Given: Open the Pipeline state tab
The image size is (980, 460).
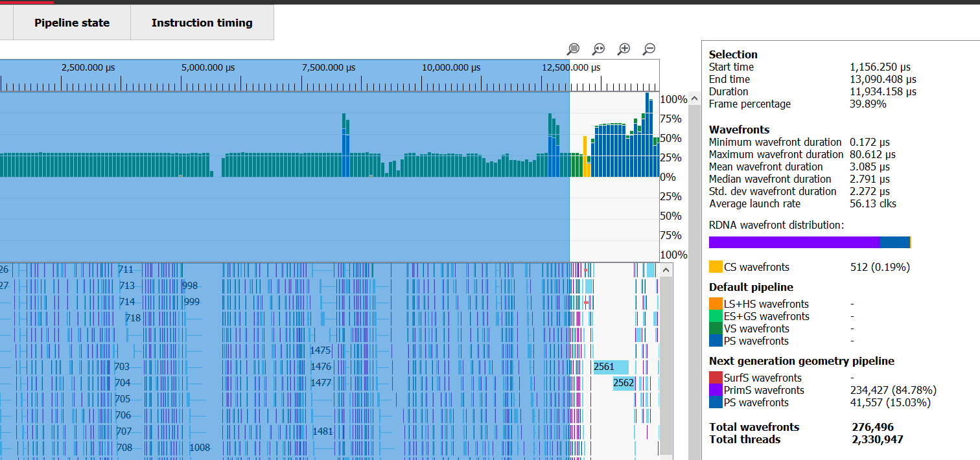Looking at the screenshot, I should tap(72, 23).
